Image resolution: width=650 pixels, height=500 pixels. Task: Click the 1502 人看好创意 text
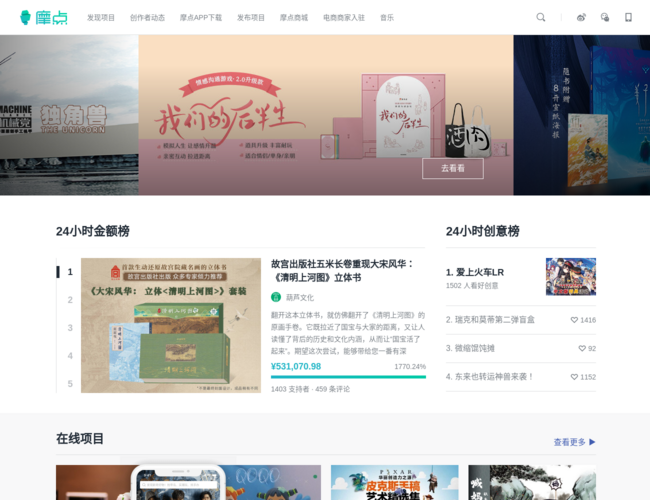click(472, 286)
